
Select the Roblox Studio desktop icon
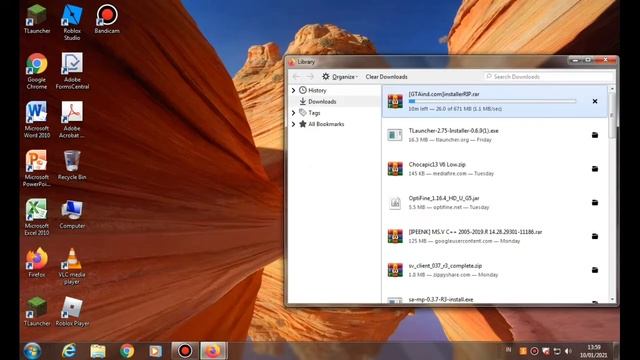point(72,22)
